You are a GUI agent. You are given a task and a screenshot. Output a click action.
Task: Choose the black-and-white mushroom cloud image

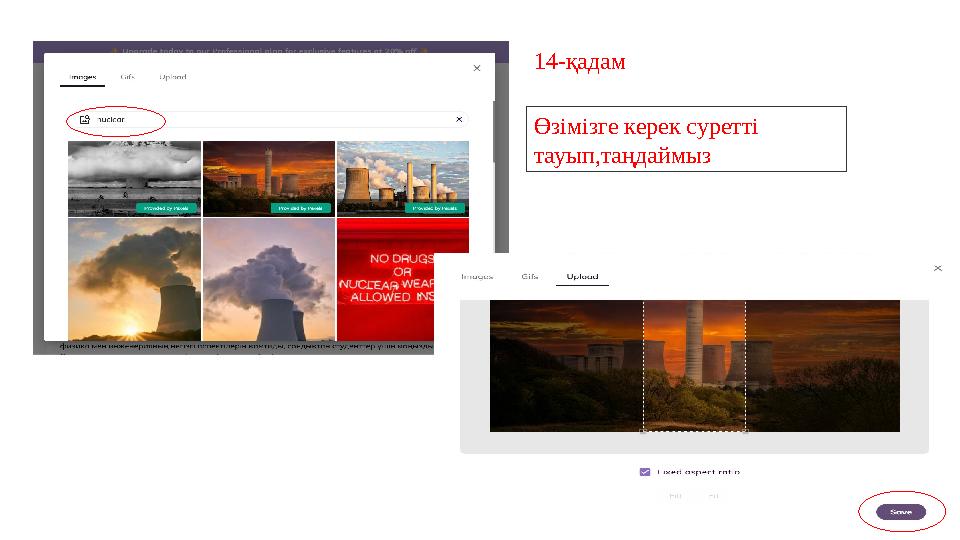(x=134, y=179)
